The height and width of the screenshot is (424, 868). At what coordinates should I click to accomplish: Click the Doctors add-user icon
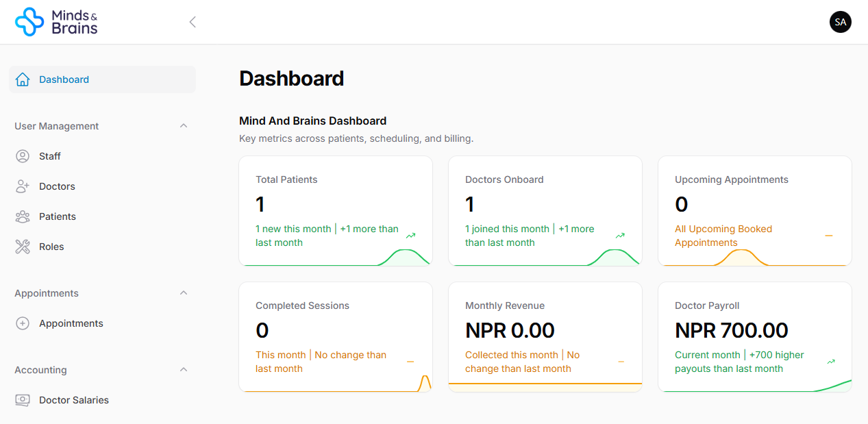(23, 186)
